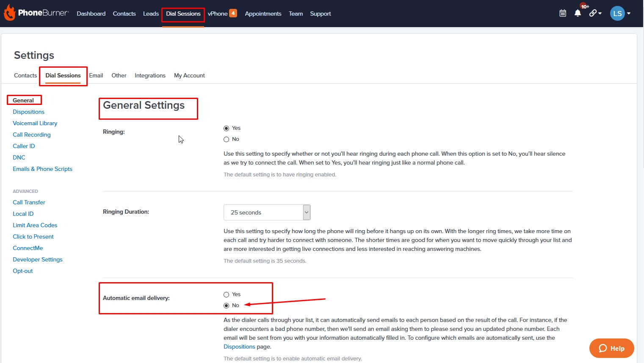
Task: Go to Dashboard in top navigation
Action: coord(91,14)
